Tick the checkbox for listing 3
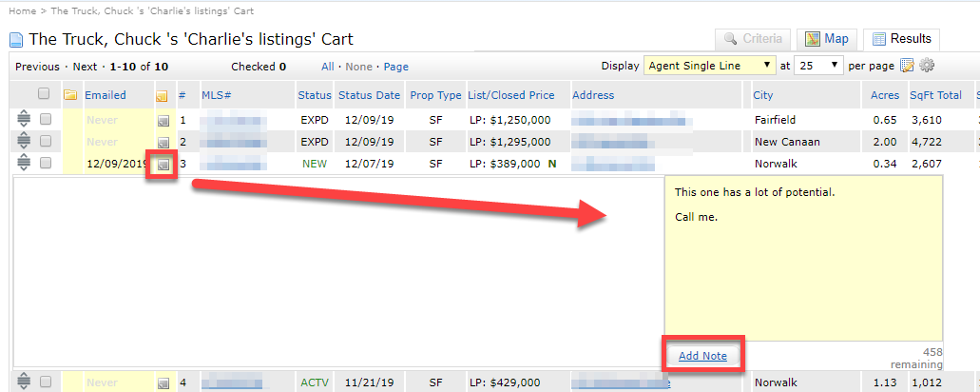 pos(46,163)
